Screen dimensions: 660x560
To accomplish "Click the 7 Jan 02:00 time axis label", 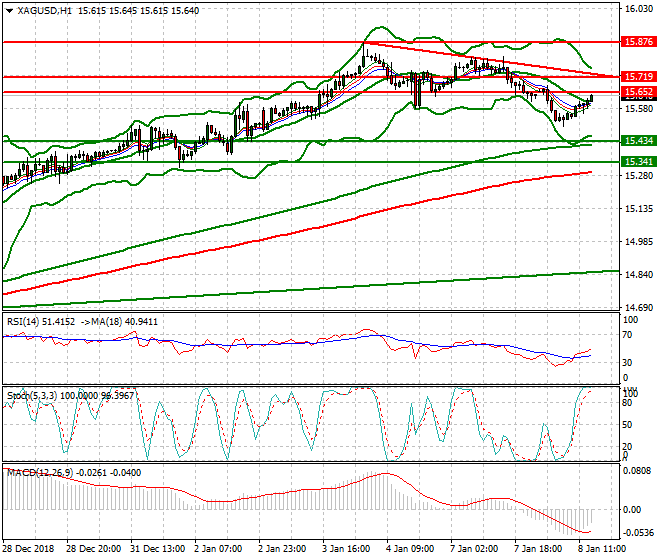I will point(474,549).
